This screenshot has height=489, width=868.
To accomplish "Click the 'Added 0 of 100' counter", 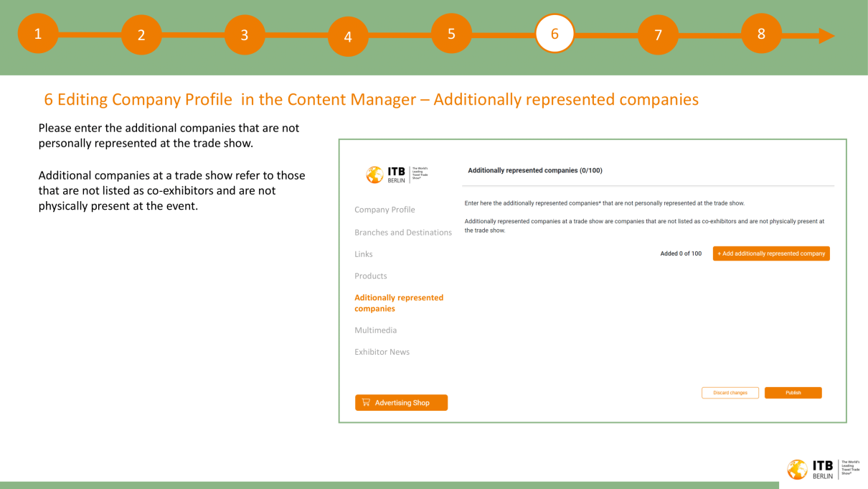I will (681, 253).
